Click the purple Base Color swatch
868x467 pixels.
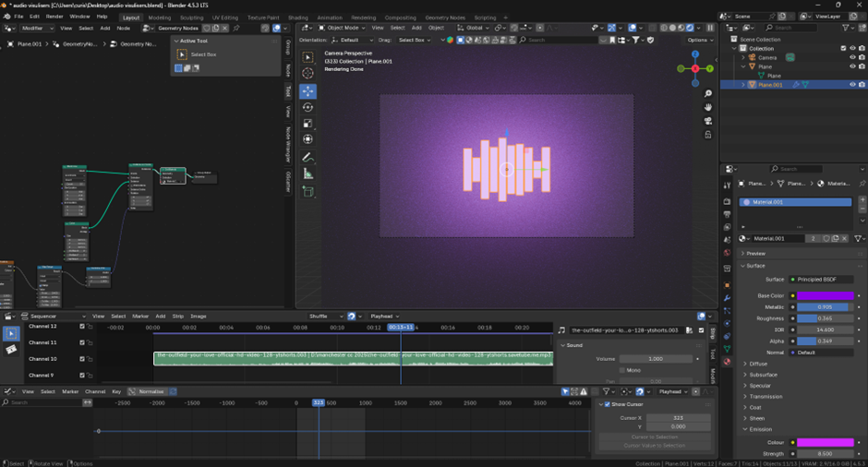(x=825, y=295)
